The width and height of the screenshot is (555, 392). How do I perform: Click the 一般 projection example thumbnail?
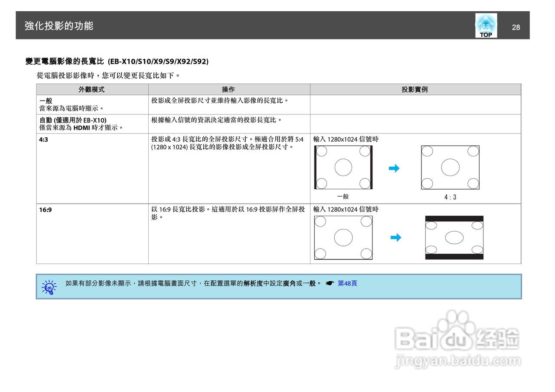(343, 167)
